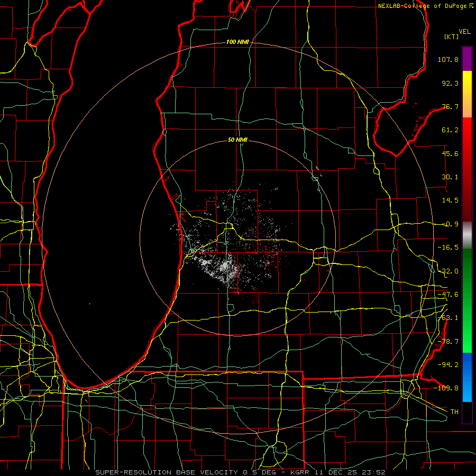Click the 50 NMI range ring label

[x=237, y=140]
